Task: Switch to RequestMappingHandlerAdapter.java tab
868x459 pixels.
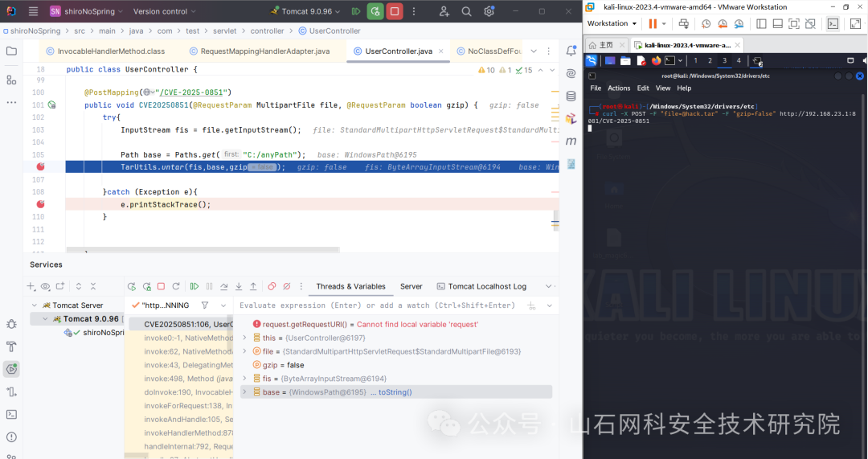Action: click(260, 51)
